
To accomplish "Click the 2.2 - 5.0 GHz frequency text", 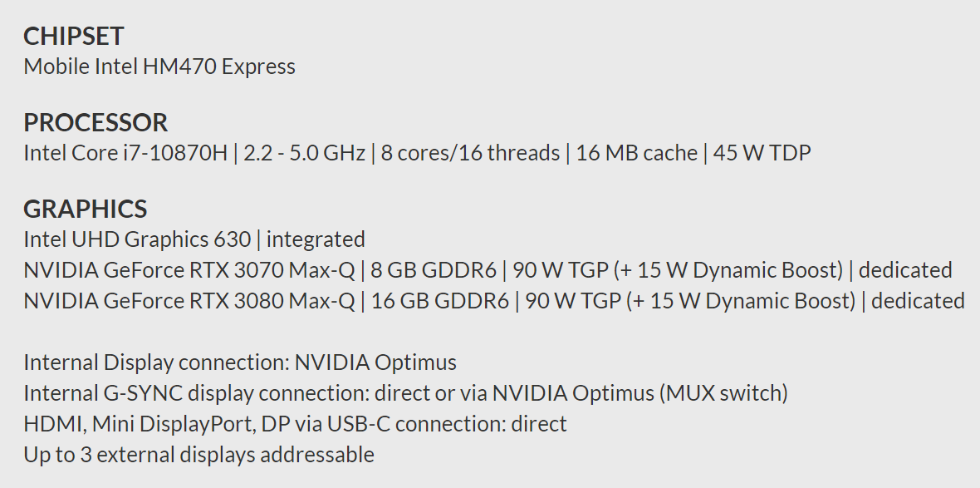I will [x=305, y=153].
